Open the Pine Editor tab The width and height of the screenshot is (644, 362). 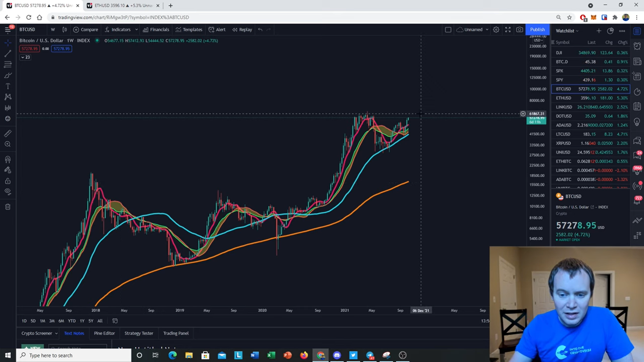pyautogui.click(x=104, y=333)
